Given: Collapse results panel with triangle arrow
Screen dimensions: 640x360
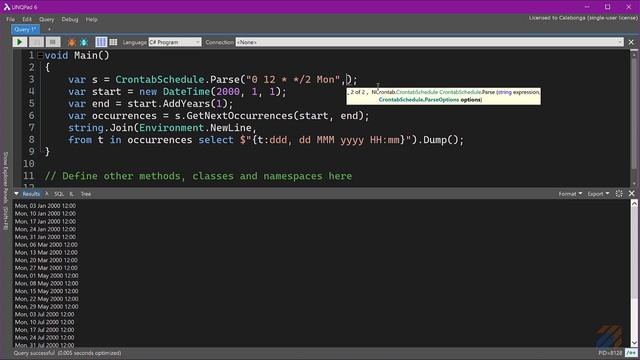Looking at the screenshot, I should point(16,193).
